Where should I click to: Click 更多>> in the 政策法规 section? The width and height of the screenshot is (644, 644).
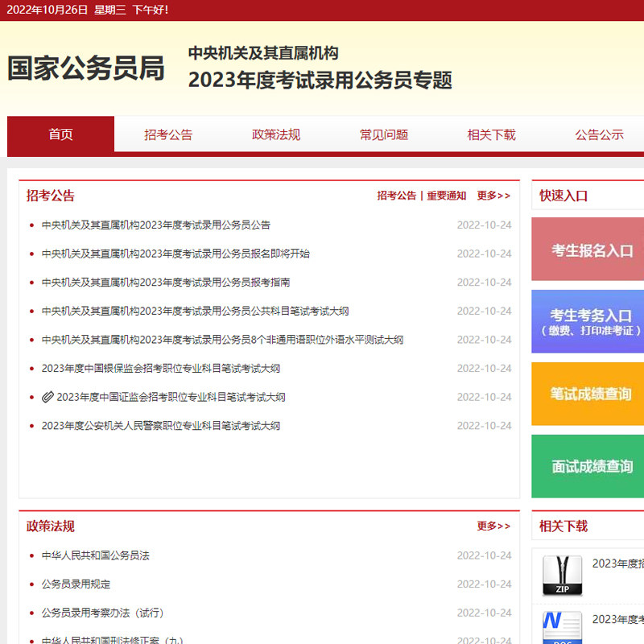[493, 526]
